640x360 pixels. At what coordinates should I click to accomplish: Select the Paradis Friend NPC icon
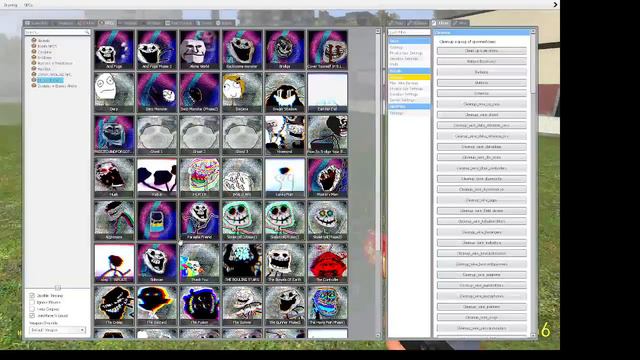(x=200, y=220)
